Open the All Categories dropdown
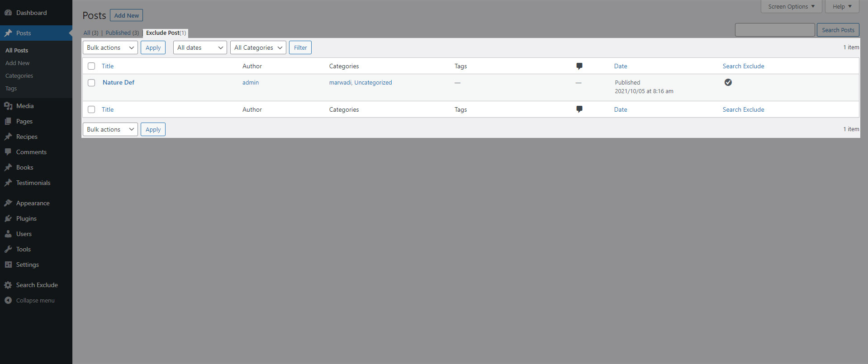 [x=258, y=47]
